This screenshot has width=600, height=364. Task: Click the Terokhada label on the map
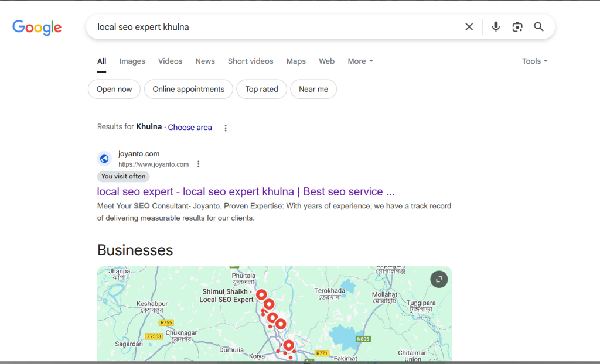[x=329, y=293]
